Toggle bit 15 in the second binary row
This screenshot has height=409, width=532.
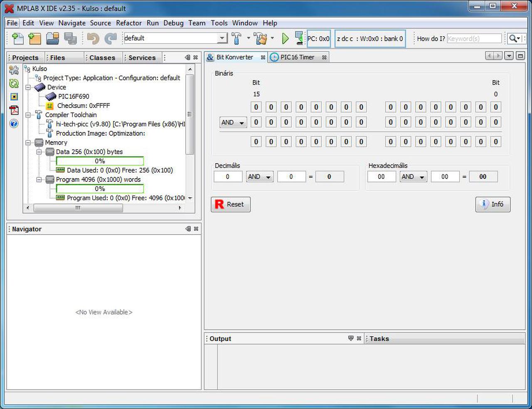point(256,122)
